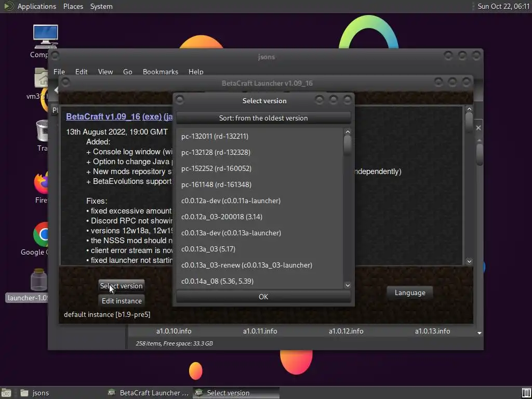The image size is (532, 399).
Task: Select version pc-132128 (rd-132328)
Action: [x=260, y=152]
